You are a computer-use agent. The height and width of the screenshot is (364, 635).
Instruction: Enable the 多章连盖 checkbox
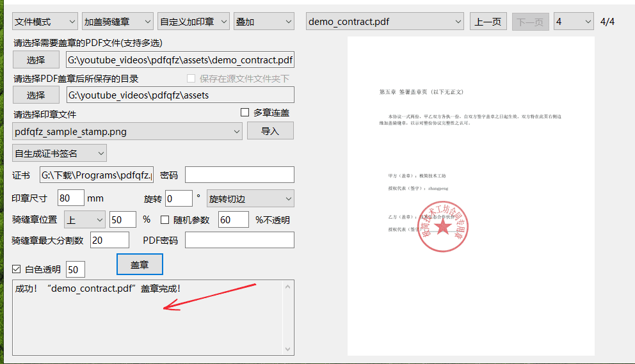click(245, 112)
